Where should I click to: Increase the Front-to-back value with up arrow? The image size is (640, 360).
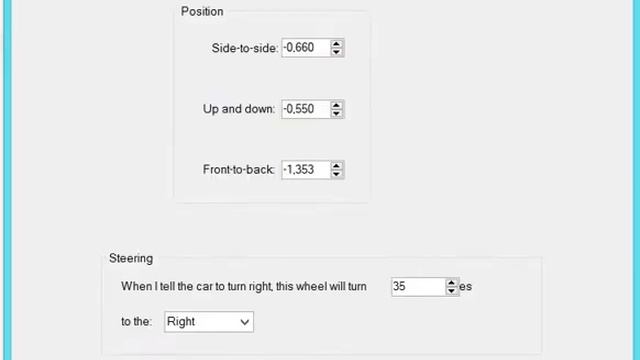tap(336, 165)
